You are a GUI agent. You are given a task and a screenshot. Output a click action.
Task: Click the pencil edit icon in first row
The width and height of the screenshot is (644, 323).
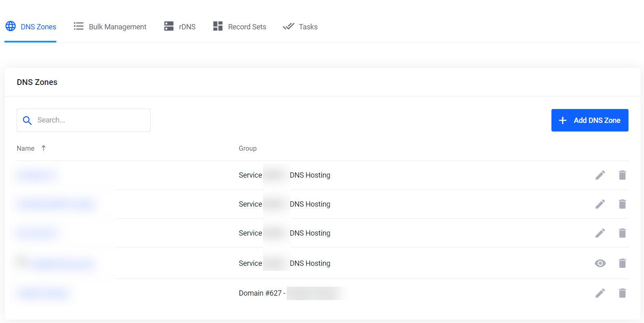pyautogui.click(x=600, y=175)
